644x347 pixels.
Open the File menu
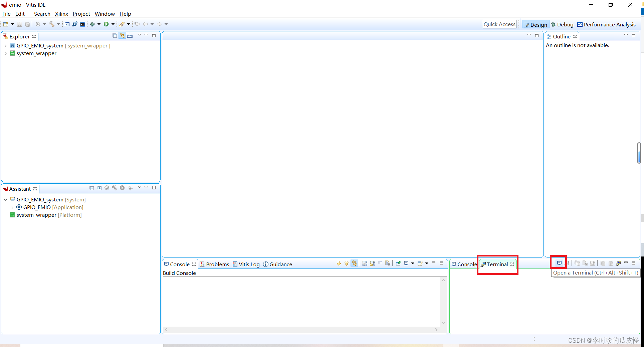point(6,14)
